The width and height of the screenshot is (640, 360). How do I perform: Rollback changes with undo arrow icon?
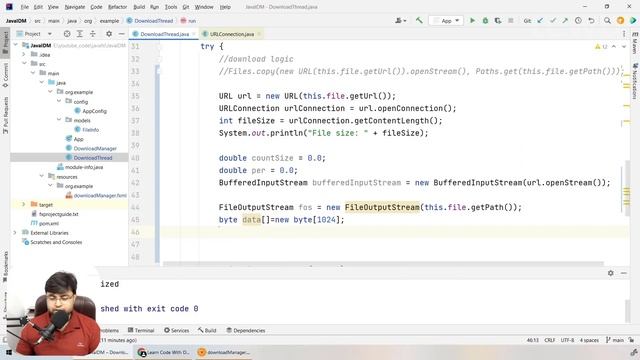click(591, 20)
